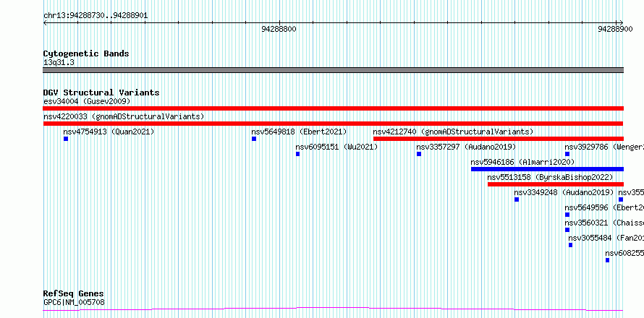Open the GPC6|NM_005708 gene label

[x=74, y=303]
